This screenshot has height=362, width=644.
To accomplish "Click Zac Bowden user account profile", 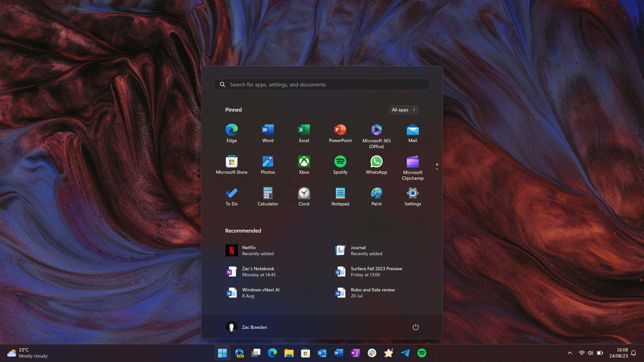I will tap(246, 327).
